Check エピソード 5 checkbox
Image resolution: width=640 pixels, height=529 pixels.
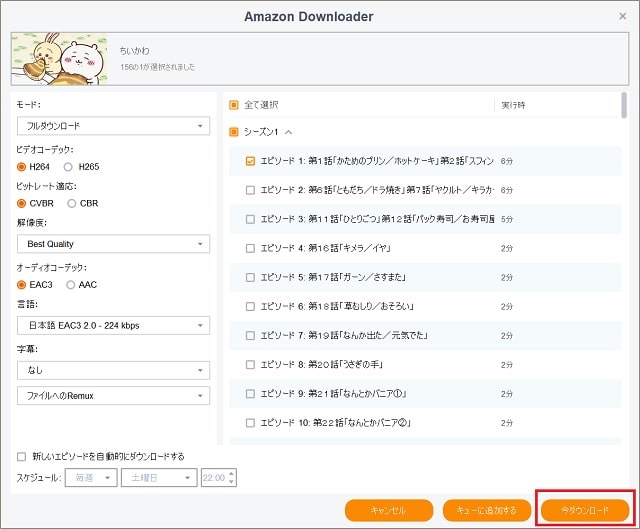[x=250, y=277]
